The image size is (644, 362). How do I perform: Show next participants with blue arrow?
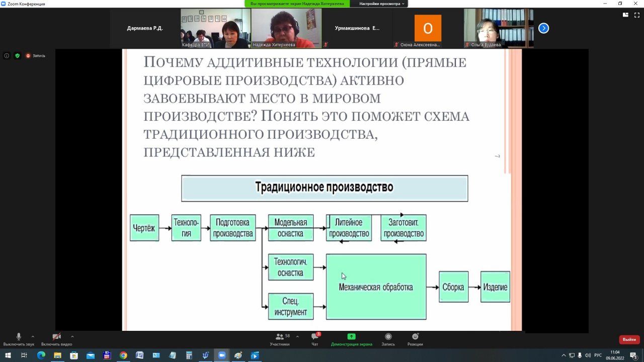click(543, 28)
